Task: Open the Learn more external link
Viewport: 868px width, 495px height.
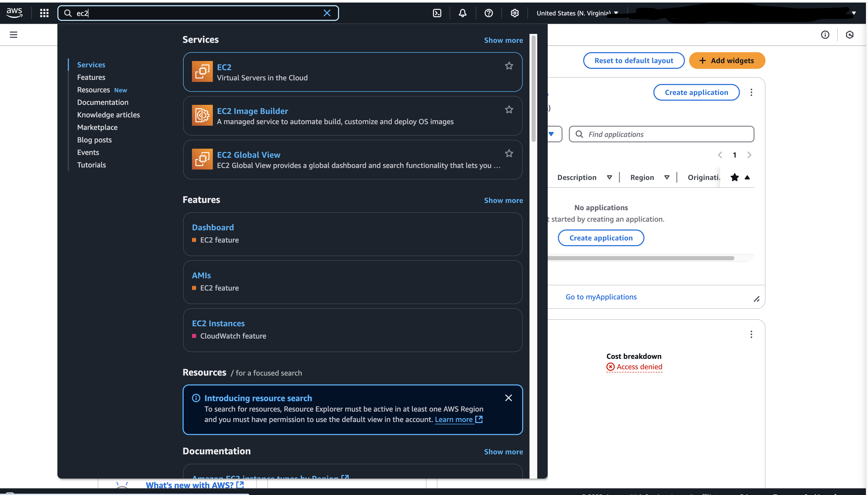Action: point(459,420)
